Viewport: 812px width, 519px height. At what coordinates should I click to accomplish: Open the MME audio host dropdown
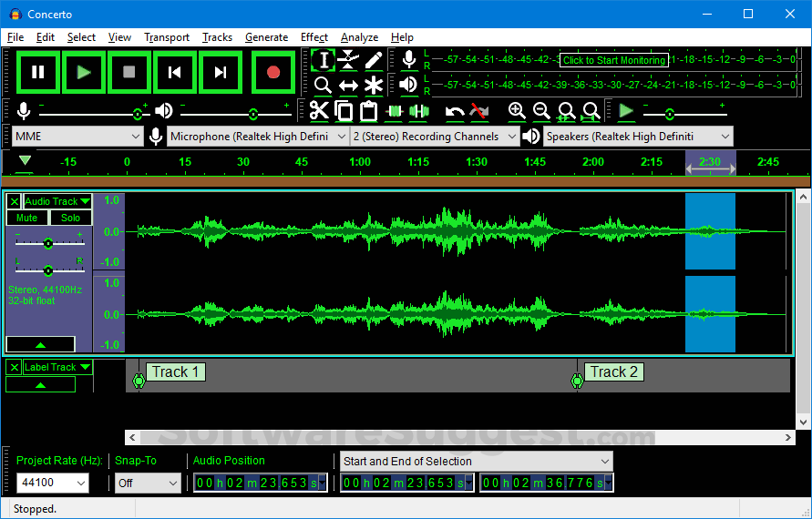78,137
